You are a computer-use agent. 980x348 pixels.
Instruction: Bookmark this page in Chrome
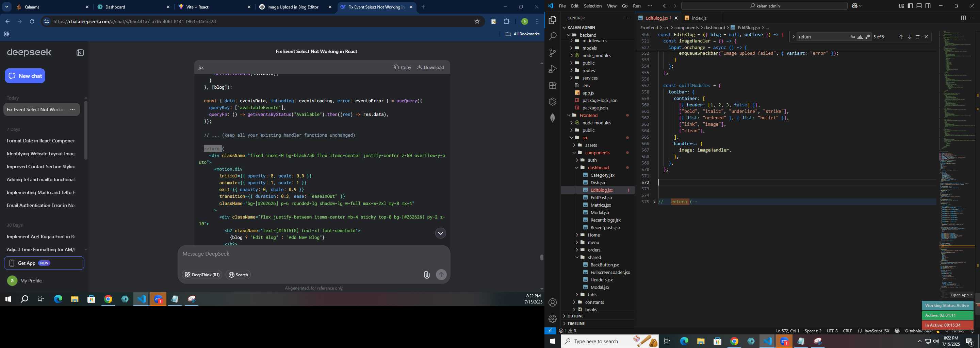477,22
